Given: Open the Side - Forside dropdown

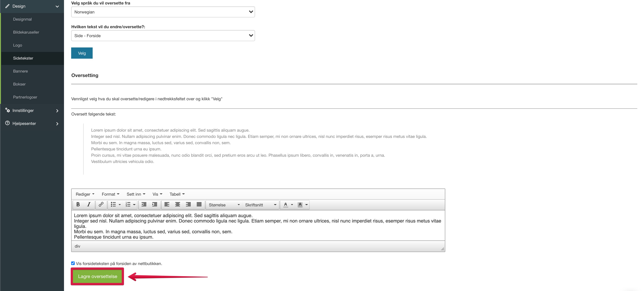Looking at the screenshot, I should pyautogui.click(x=163, y=36).
